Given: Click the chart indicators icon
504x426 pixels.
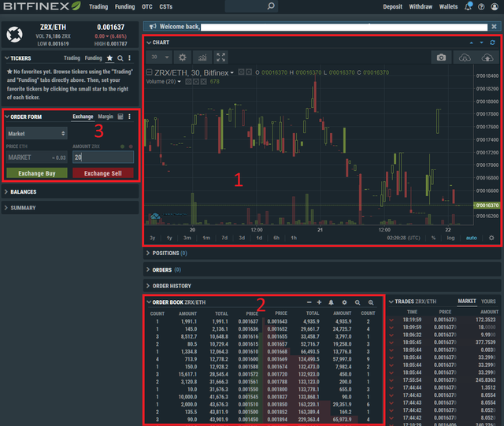Looking at the screenshot, I should coord(202,57).
